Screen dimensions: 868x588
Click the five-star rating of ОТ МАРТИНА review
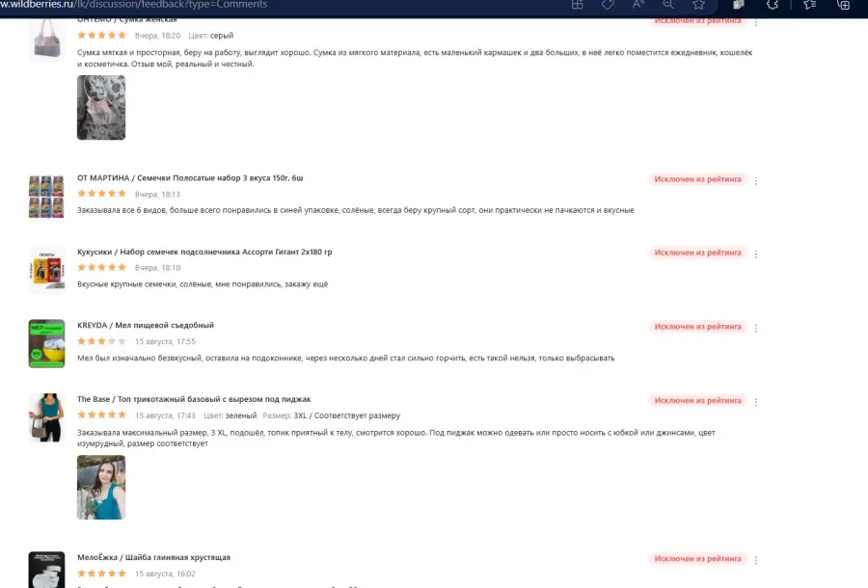coord(102,194)
